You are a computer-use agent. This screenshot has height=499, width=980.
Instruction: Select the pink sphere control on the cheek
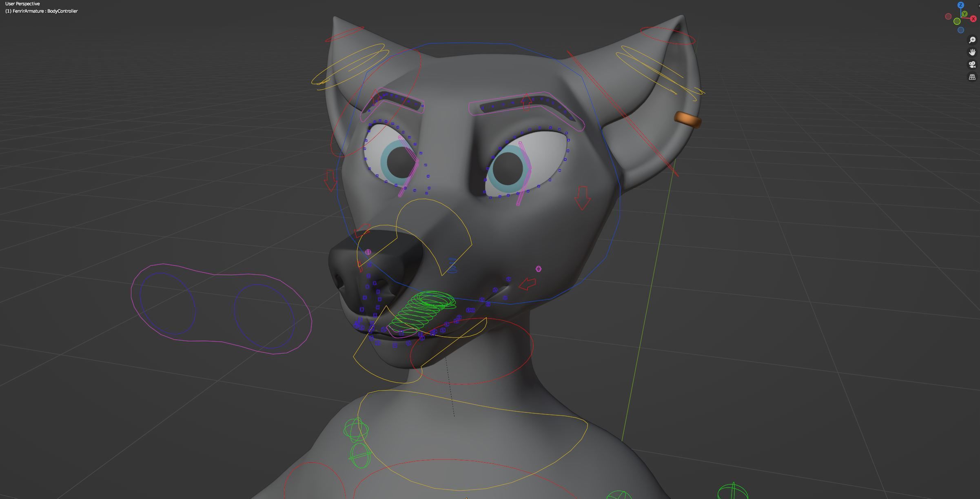click(539, 269)
